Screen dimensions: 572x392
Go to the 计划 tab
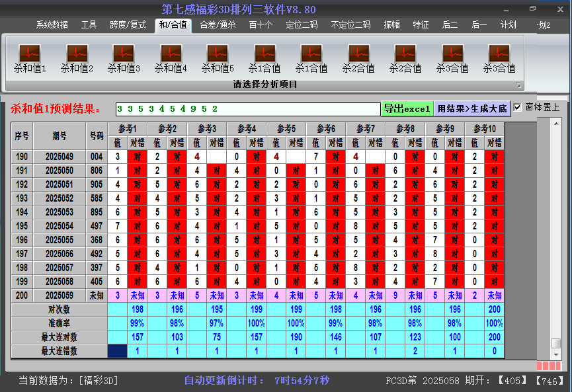(x=508, y=25)
